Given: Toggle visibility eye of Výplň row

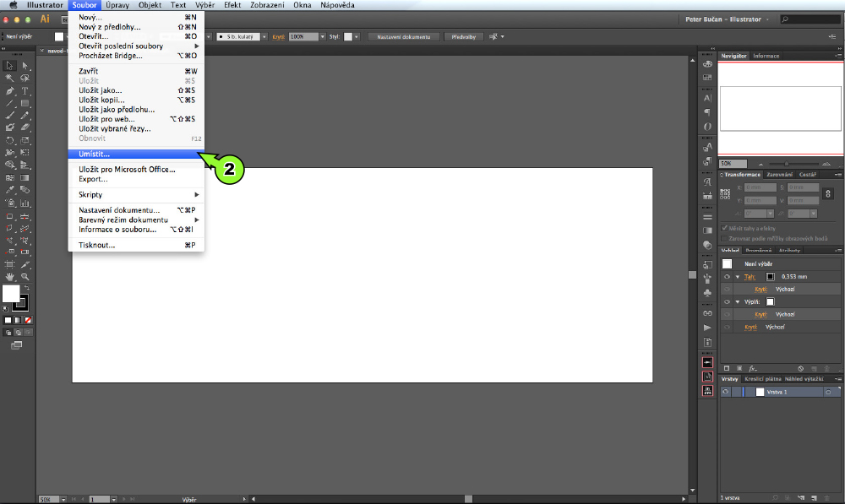Looking at the screenshot, I should (x=727, y=302).
